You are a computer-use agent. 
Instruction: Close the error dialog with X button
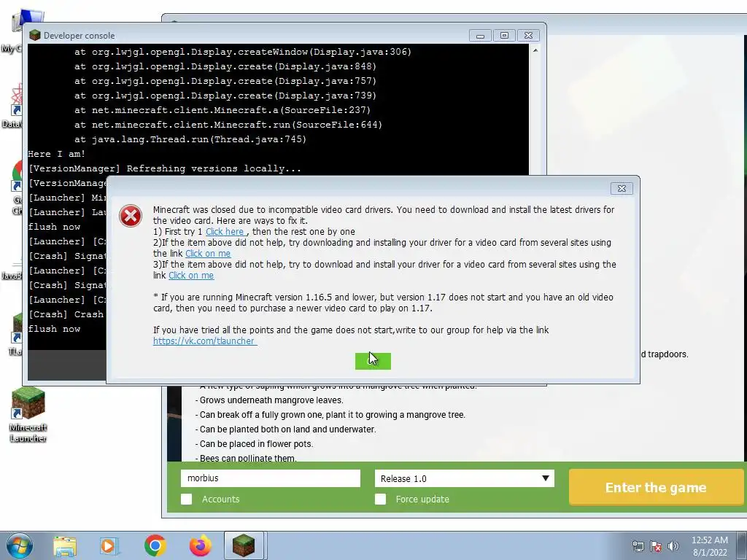click(x=622, y=189)
